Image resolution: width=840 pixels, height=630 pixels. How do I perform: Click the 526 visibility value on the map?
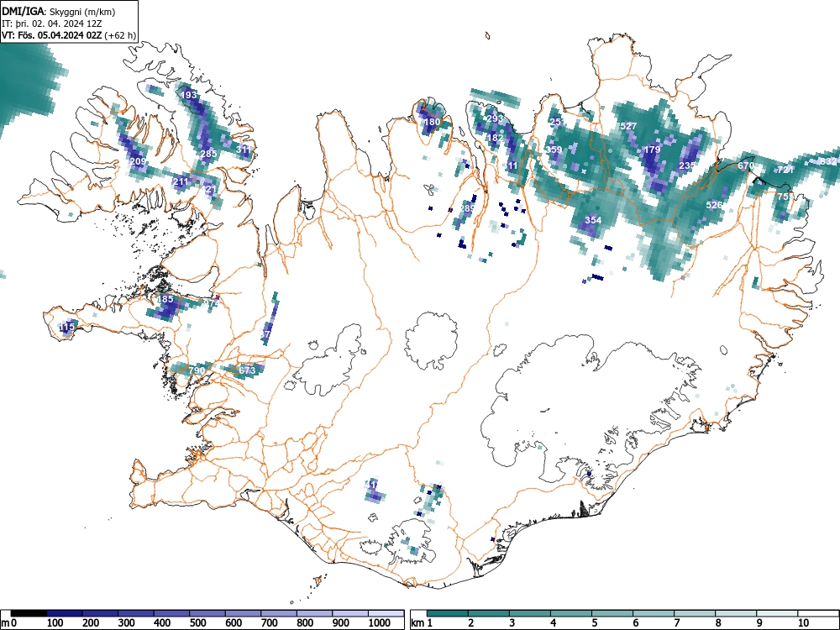click(714, 205)
